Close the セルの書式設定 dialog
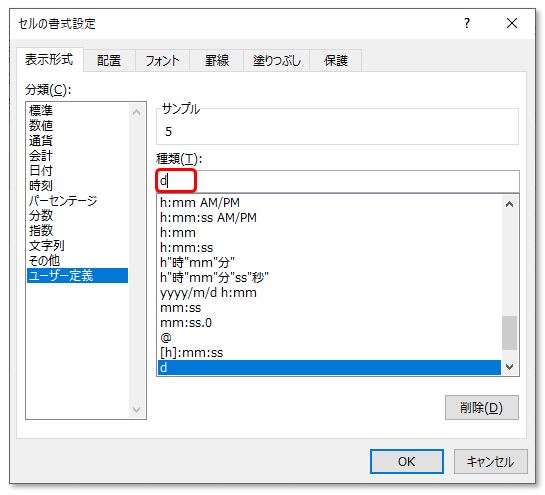The width and height of the screenshot is (545, 495). [x=512, y=23]
